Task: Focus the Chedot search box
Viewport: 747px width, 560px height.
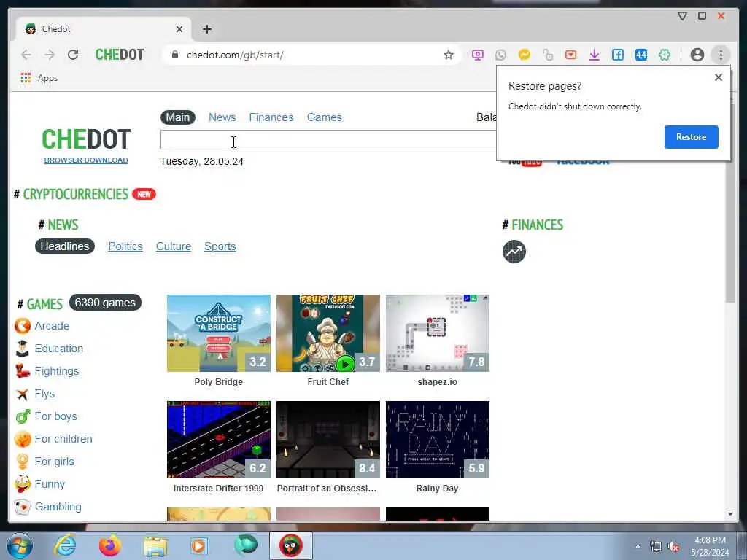Action: coord(328,139)
